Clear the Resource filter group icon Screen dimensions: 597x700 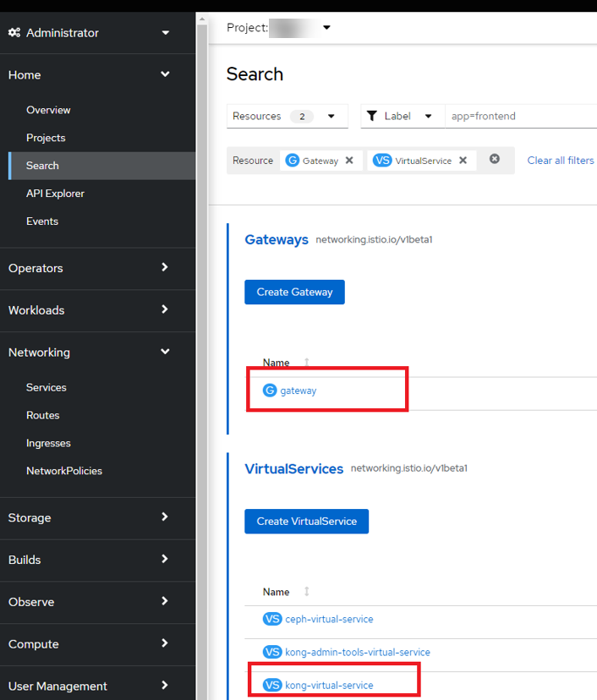pos(495,159)
